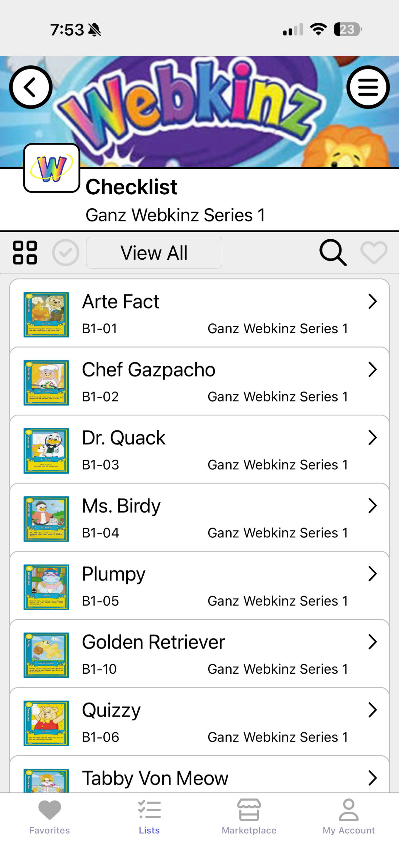Toggle the heart favorites filter
The width and height of the screenshot is (399, 868).
coord(374,253)
